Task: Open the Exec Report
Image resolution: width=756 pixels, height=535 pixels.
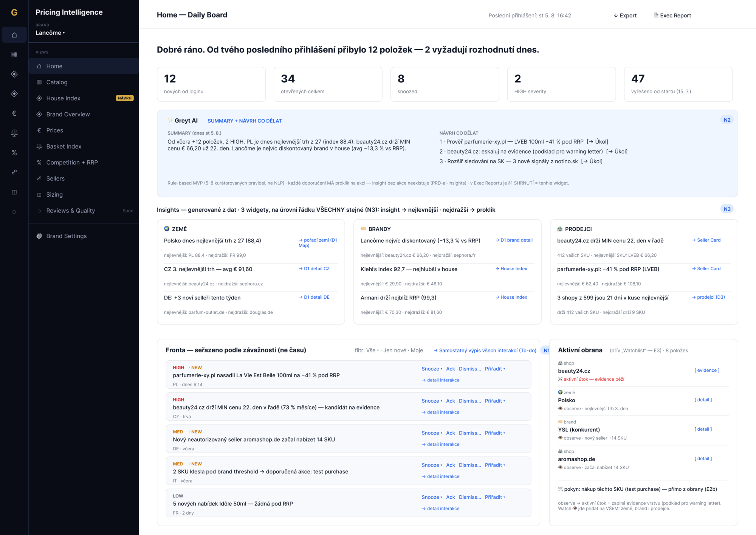Action: coord(672,16)
